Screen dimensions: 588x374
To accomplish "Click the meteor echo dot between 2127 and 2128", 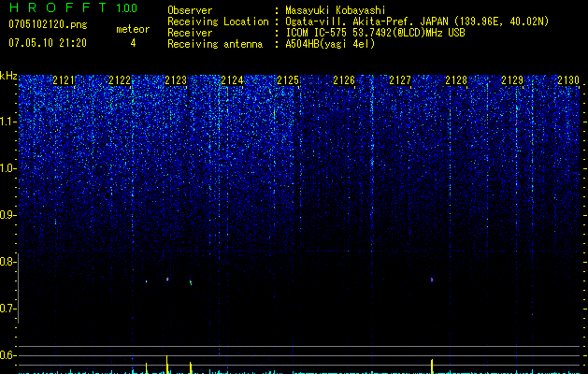I will click(x=432, y=279).
